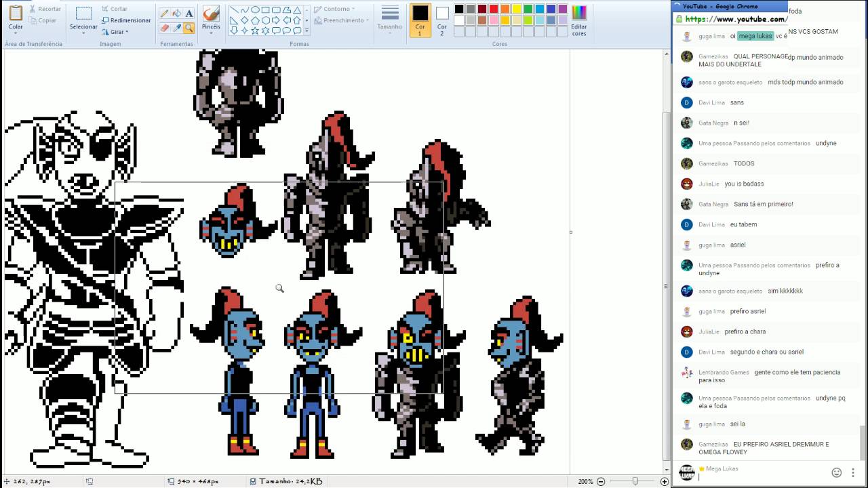Screen dimensions: 868x488
Task: Choose the triangle shape
Action: [297, 9]
